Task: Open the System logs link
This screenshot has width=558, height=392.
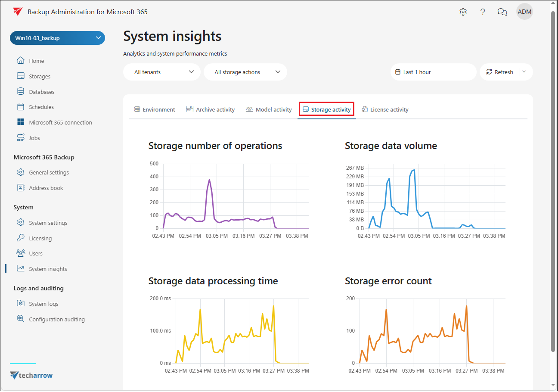Action: [x=43, y=304]
